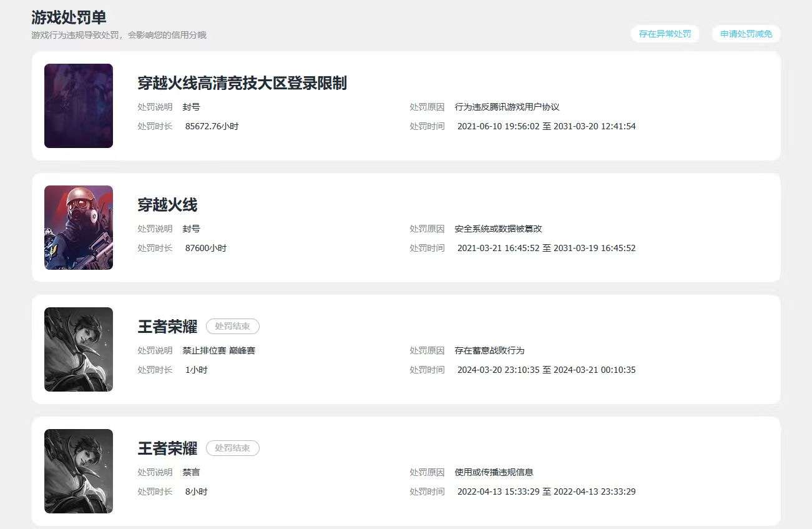Click the time range starting 2021-03-21 16:45:52
This screenshot has height=529, width=812.
tap(547, 248)
